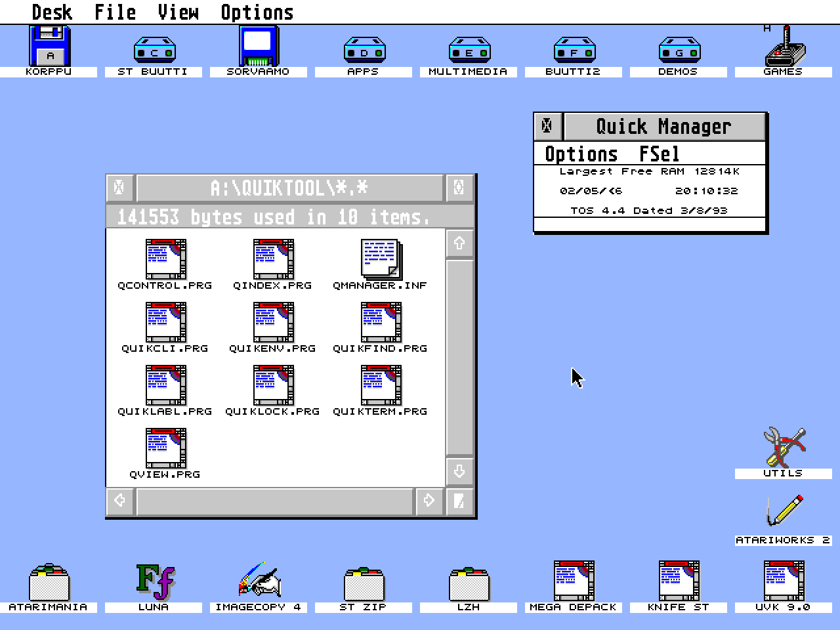This screenshot has height=630, width=840.
Task: Open the ST ZIP archive icon
Action: [363, 581]
